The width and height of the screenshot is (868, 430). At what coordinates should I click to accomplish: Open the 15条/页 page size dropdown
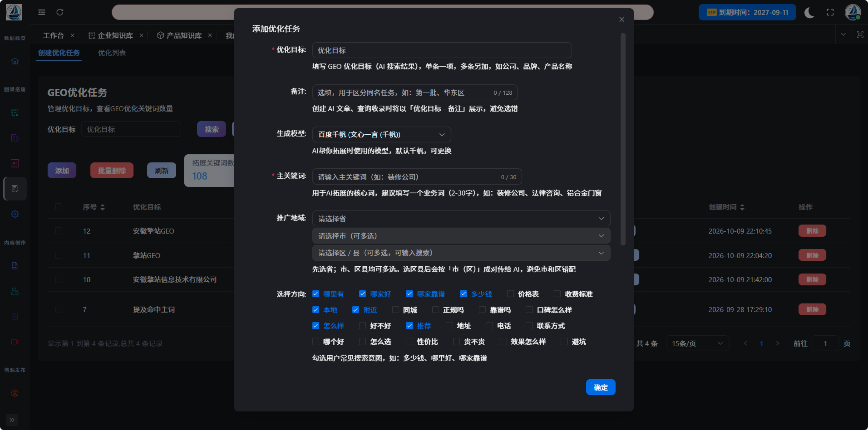697,343
